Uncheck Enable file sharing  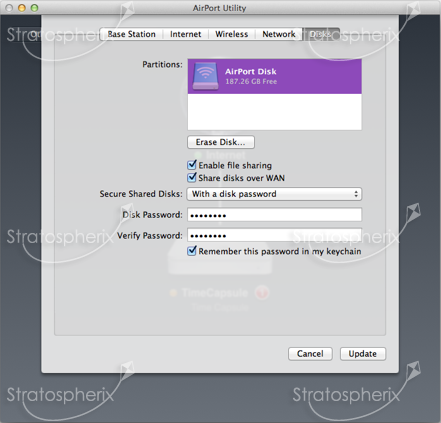pos(192,165)
